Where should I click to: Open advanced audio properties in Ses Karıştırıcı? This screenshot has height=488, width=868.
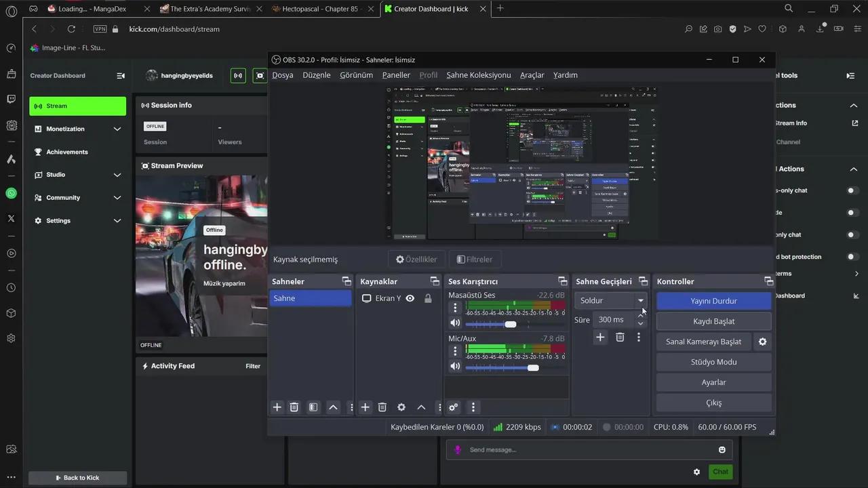[453, 407]
